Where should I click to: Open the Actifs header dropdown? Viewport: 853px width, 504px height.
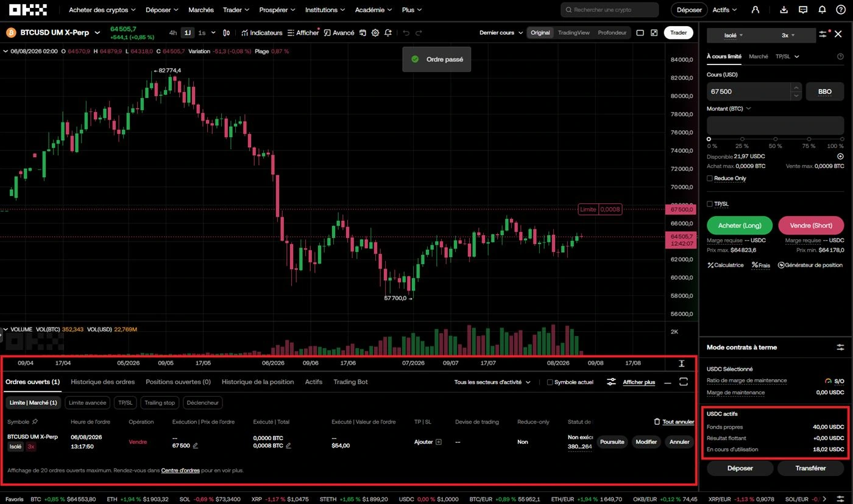point(724,10)
